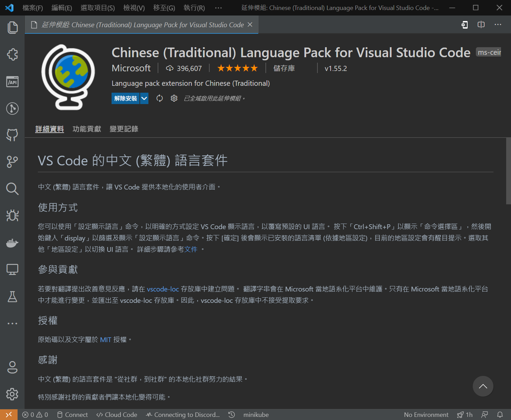Open the 執行(R) menu
This screenshot has height=420, width=511.
point(194,8)
